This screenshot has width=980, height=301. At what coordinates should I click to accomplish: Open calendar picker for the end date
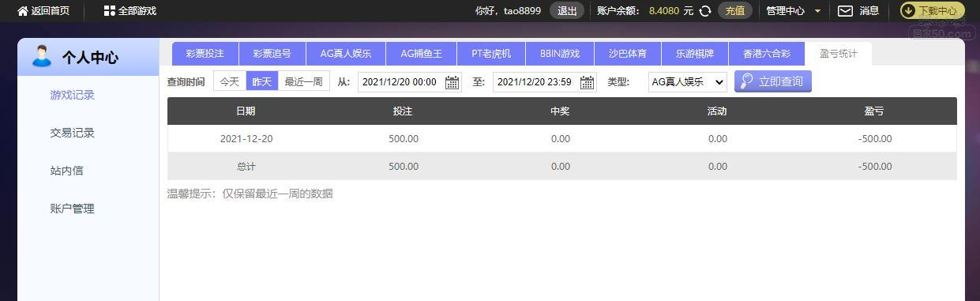click(x=587, y=82)
